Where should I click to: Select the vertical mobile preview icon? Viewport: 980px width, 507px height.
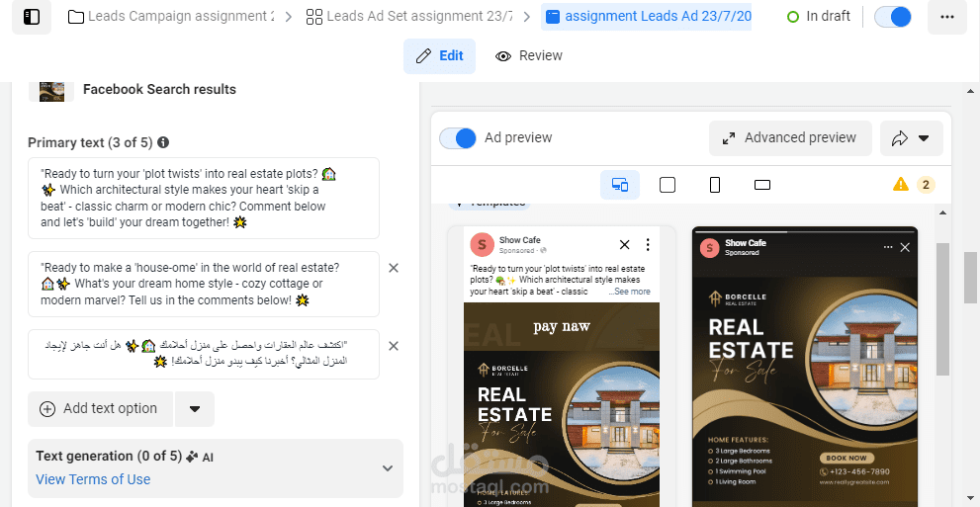(715, 185)
